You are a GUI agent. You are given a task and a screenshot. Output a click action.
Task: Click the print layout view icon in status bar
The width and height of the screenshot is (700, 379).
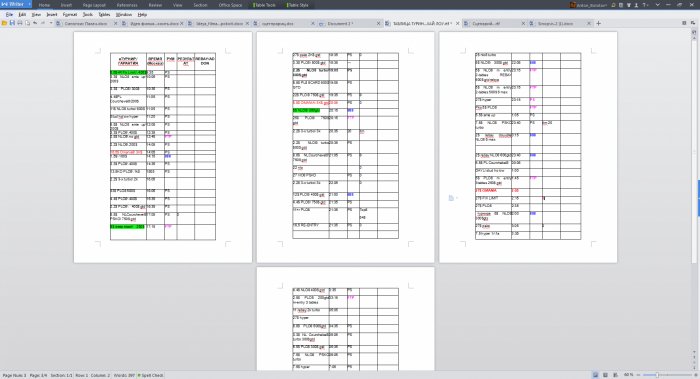click(596, 375)
